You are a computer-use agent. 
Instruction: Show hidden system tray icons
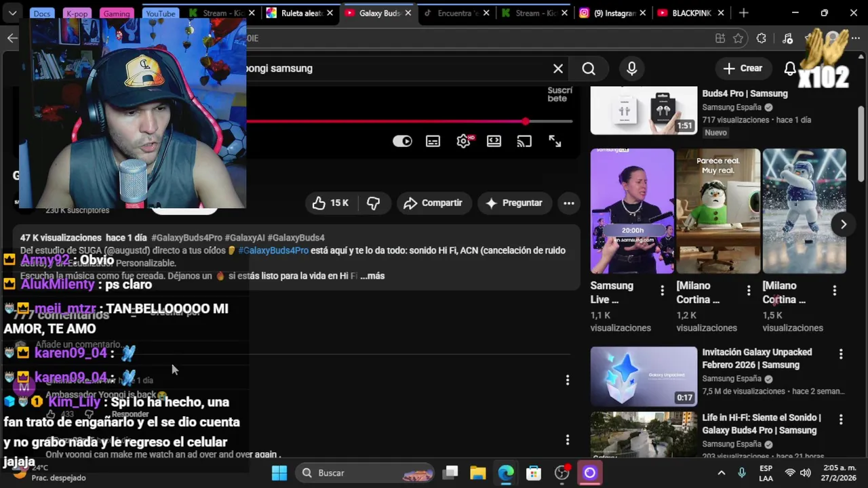point(722,473)
